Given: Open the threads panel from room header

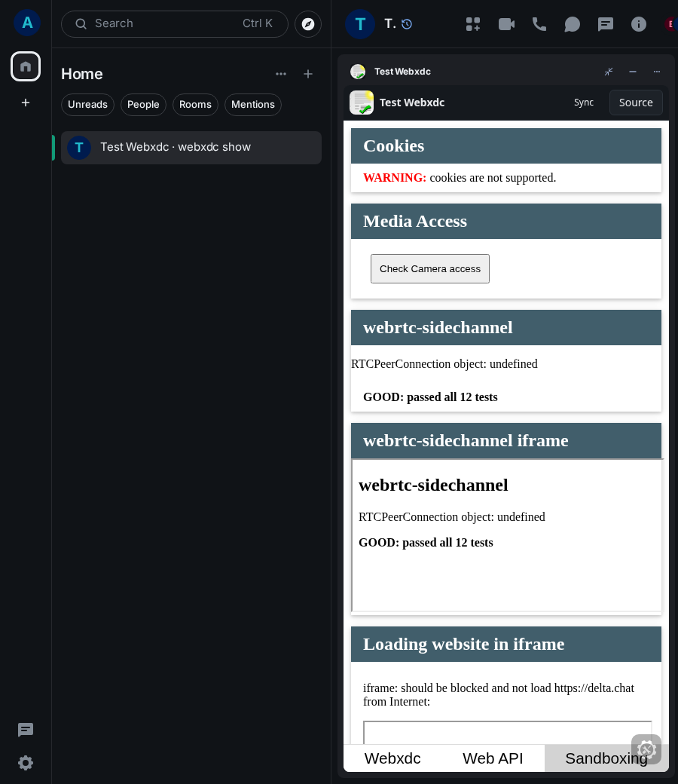Looking at the screenshot, I should 606,24.
